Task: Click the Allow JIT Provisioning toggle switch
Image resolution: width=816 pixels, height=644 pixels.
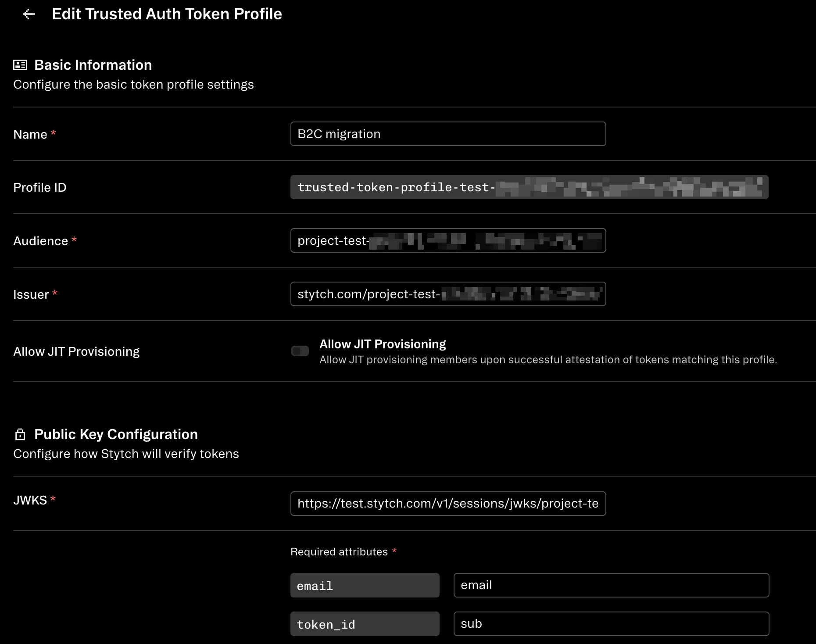Action: click(300, 351)
